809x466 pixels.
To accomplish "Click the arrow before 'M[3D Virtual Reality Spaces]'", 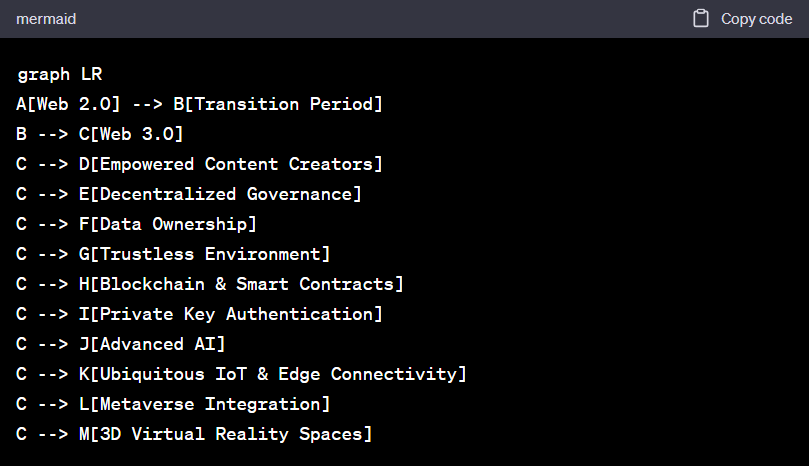I will (x=54, y=434).
